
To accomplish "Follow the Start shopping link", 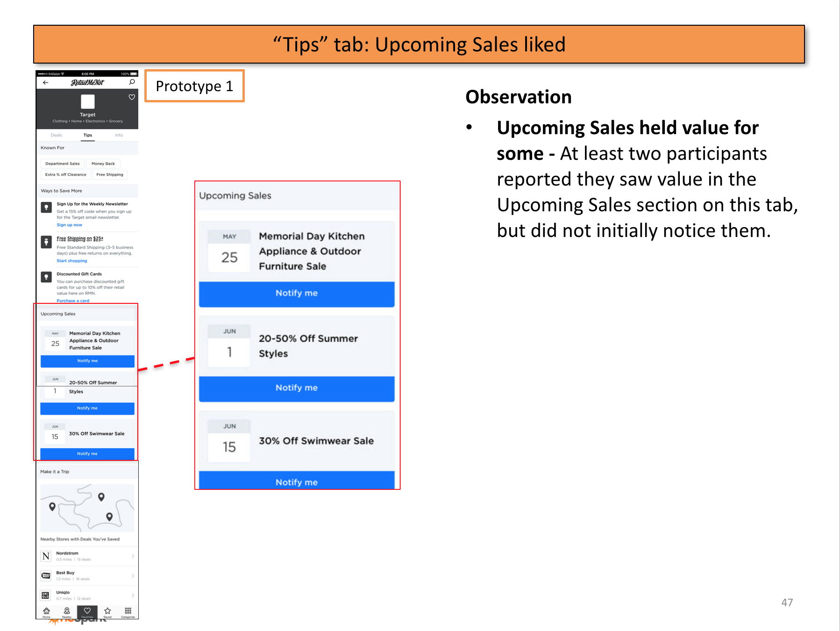I will coord(71,261).
